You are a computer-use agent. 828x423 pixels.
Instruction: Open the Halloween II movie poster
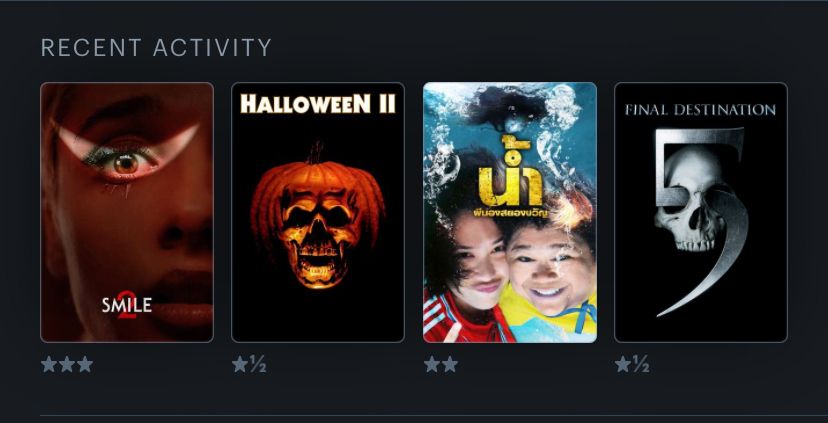[318, 212]
